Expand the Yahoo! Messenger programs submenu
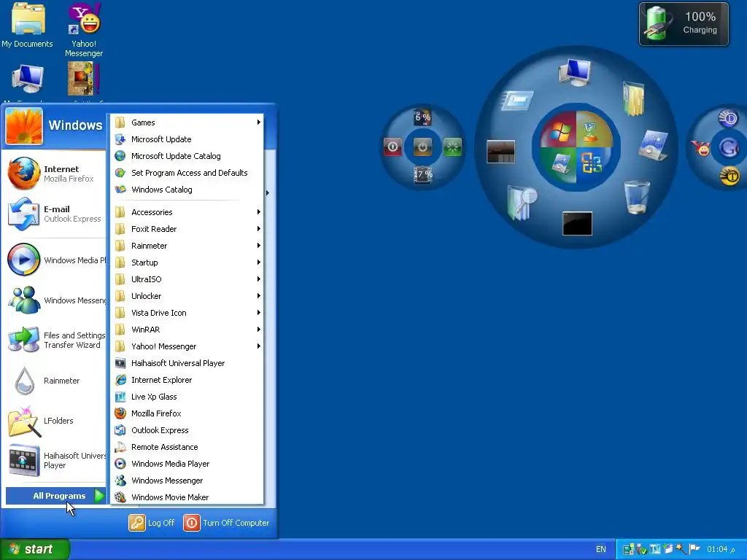This screenshot has height=560, width=747. coord(187,346)
